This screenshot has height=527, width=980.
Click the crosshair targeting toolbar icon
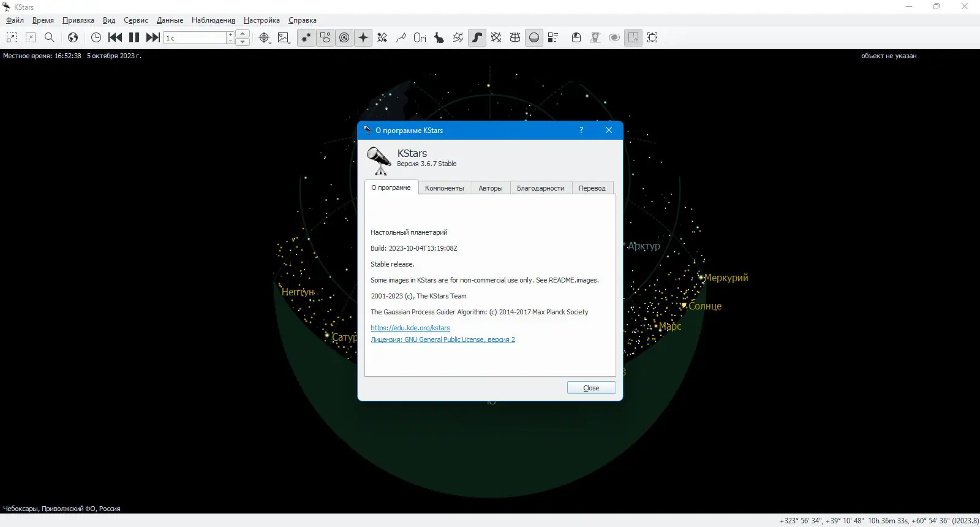pos(264,37)
